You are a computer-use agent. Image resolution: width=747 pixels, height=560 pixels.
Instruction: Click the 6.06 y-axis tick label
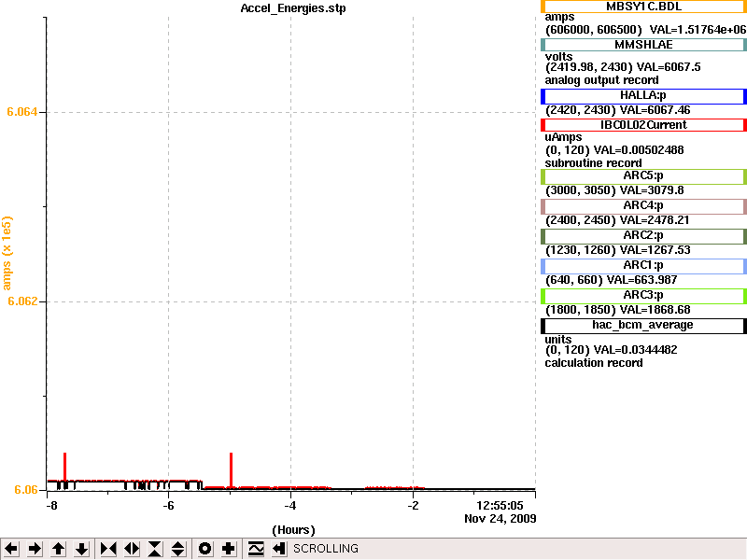[26, 489]
